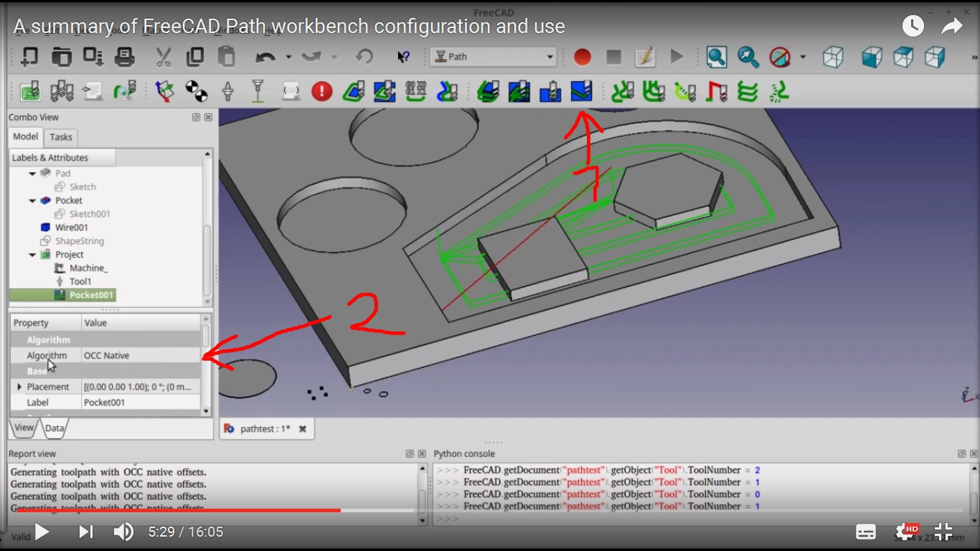Viewport: 980px width, 551px height.
Task: Click the execute macro play icon
Action: (677, 57)
